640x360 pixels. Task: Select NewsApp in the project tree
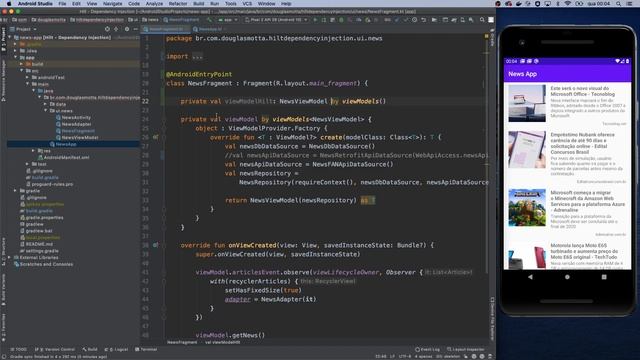tap(63, 144)
